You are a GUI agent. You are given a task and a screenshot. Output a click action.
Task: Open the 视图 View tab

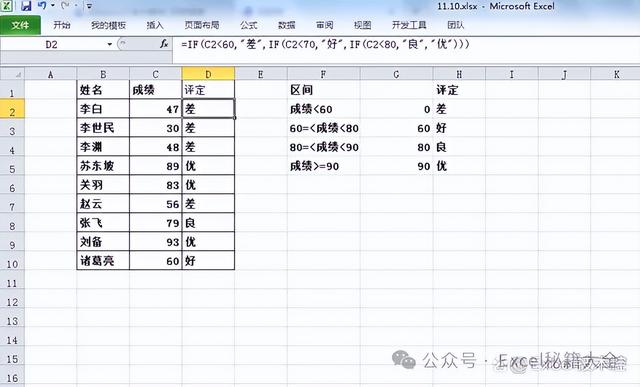pyautogui.click(x=362, y=25)
